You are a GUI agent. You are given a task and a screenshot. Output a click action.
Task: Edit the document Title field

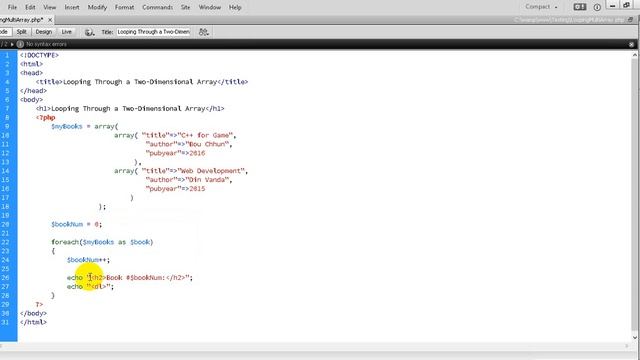click(x=153, y=31)
